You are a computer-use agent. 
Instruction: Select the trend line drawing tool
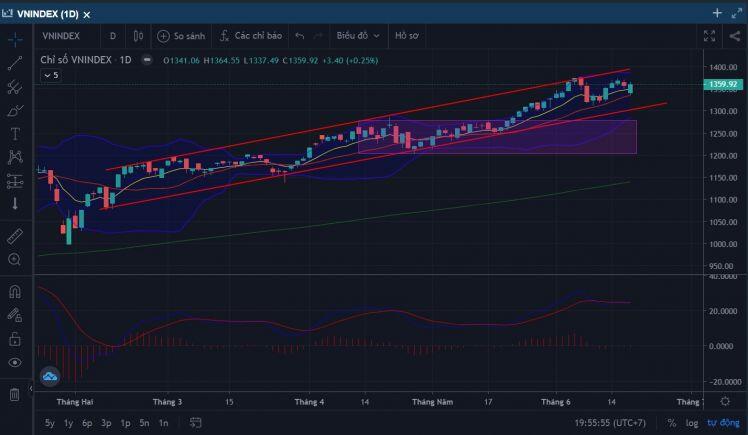pyautogui.click(x=15, y=63)
